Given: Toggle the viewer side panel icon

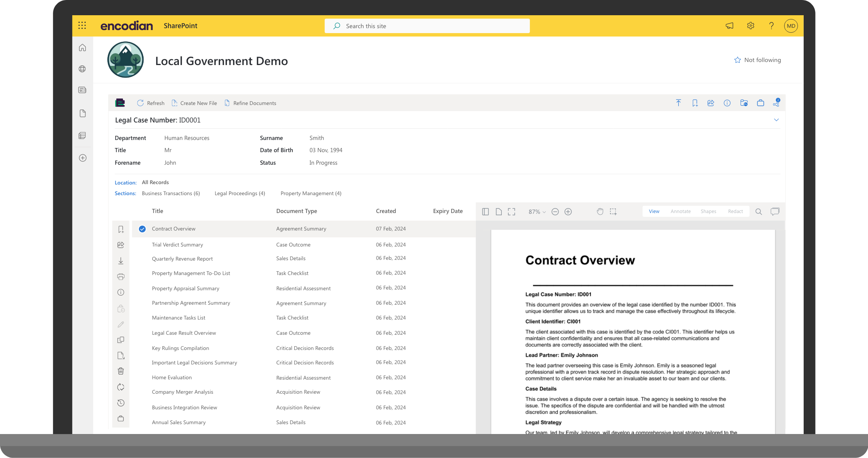Looking at the screenshot, I should click(485, 212).
